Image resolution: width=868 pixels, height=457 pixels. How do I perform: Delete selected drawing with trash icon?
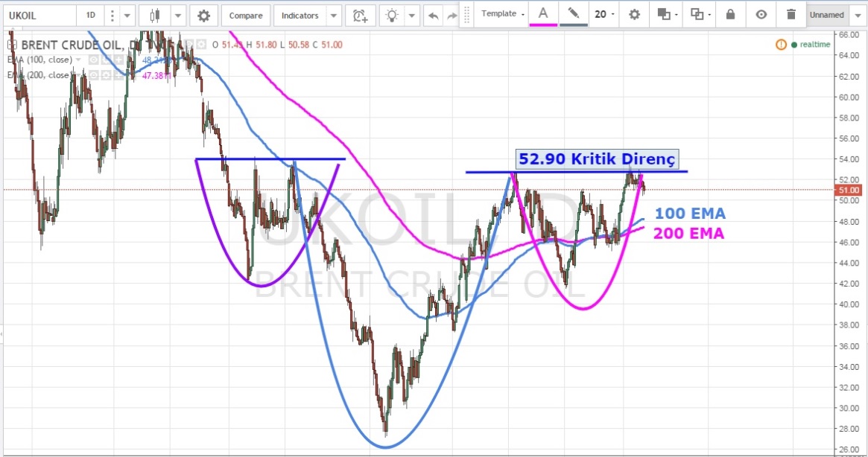791,14
